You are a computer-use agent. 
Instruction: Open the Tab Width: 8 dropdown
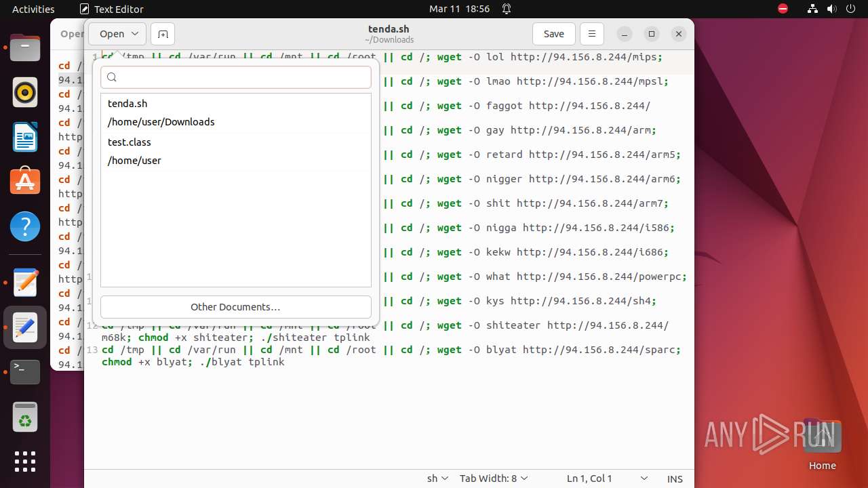pyautogui.click(x=494, y=479)
